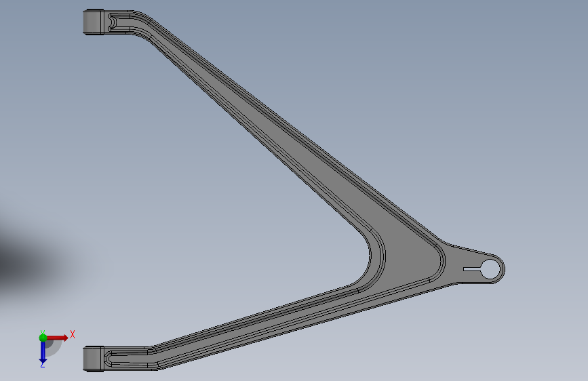Select the circular hole at the arm tip

pyautogui.click(x=490, y=269)
